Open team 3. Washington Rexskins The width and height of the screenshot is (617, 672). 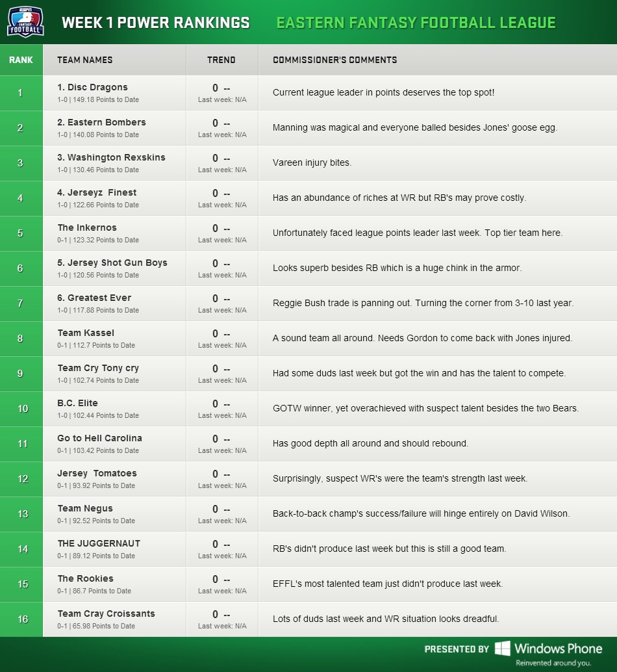click(111, 157)
